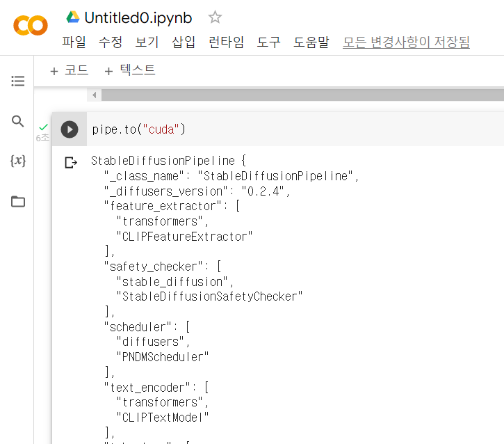This screenshot has width=504, height=444.
Task: Click the 6초 execution time label
Action: [42, 138]
